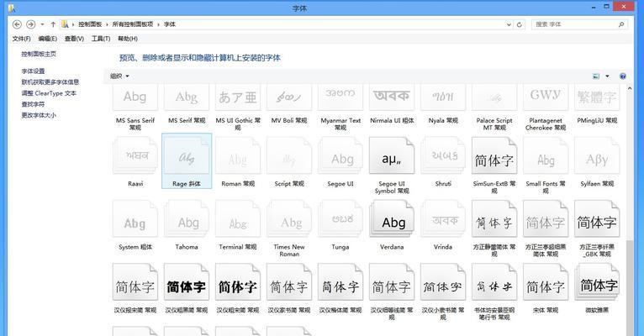
Task: Open the 帮助(H) menu
Action: coord(128,39)
